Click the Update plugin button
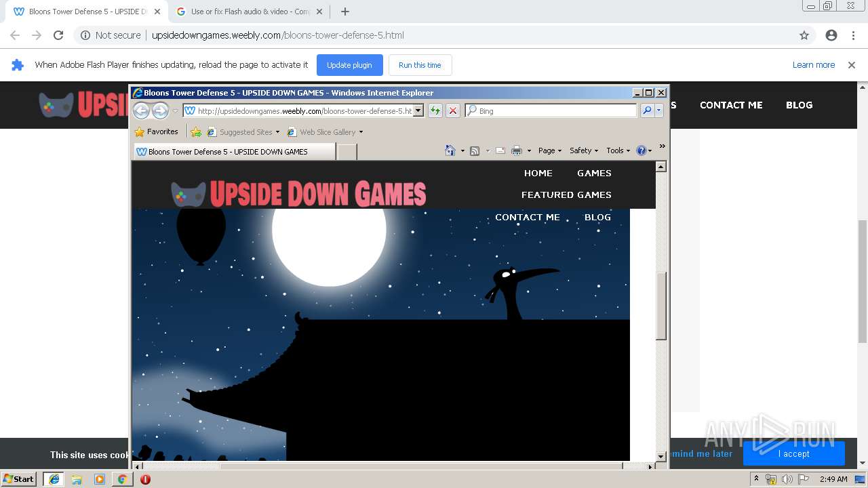This screenshot has width=868, height=488. pyautogui.click(x=349, y=65)
